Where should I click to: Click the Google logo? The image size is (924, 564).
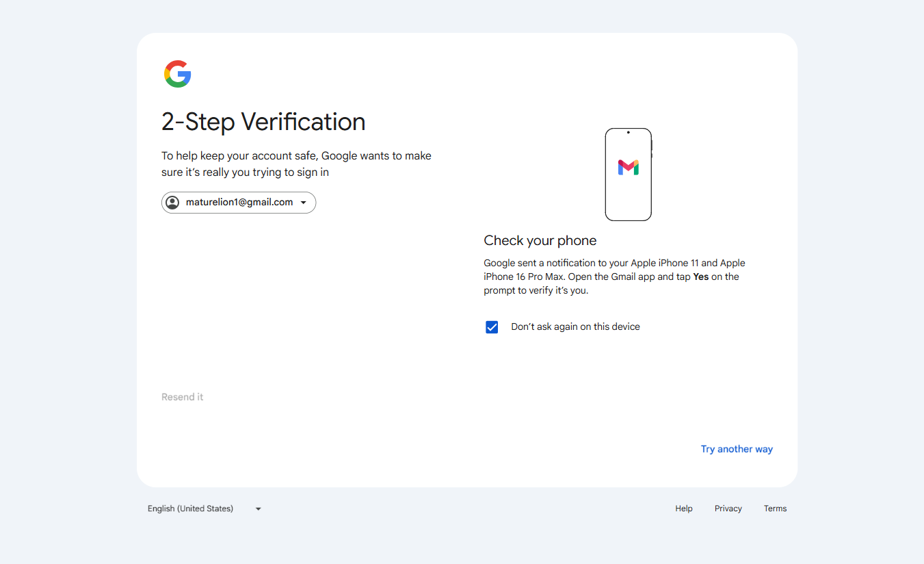pos(177,74)
